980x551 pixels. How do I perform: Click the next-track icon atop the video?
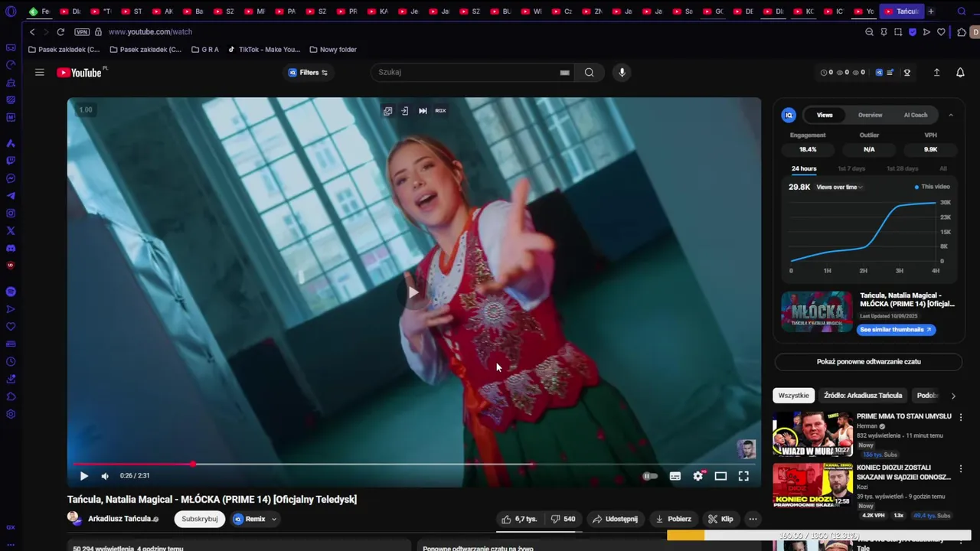click(423, 111)
